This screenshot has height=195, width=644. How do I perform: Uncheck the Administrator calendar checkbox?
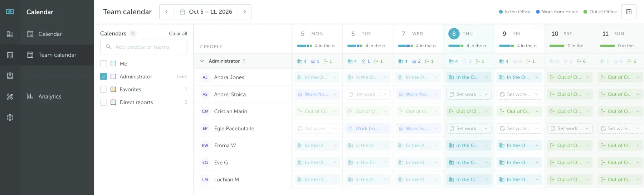[x=103, y=76]
